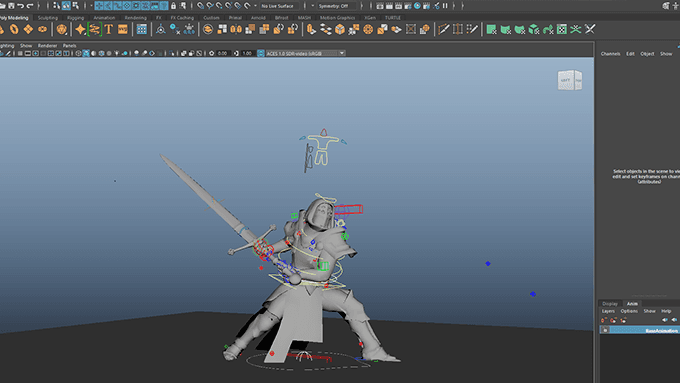Click the green cube automatic UV icon
Image resolution: width=680 pixels, height=383 pixels.
[533, 29]
